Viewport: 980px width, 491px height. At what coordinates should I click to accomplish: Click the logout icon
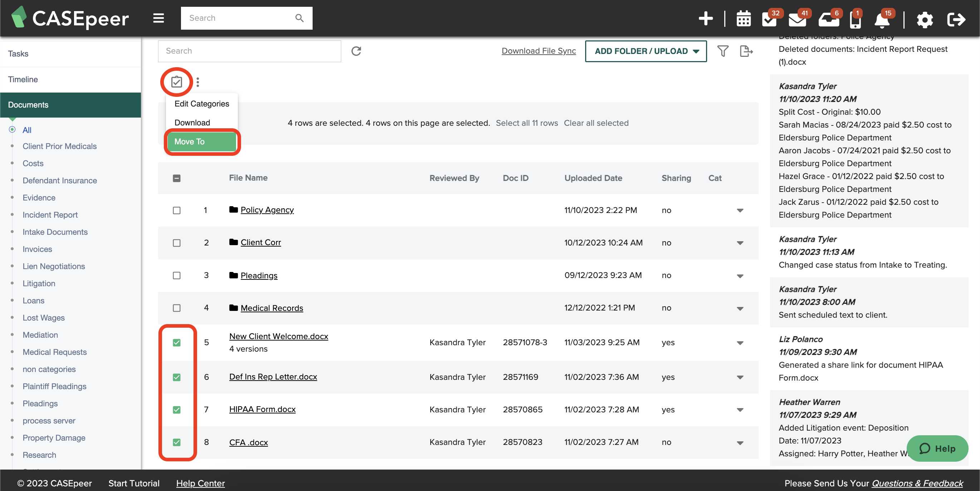(956, 19)
